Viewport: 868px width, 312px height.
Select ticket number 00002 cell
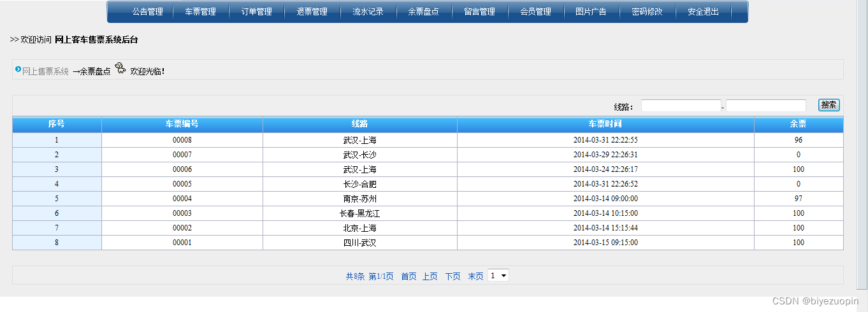[x=182, y=228]
